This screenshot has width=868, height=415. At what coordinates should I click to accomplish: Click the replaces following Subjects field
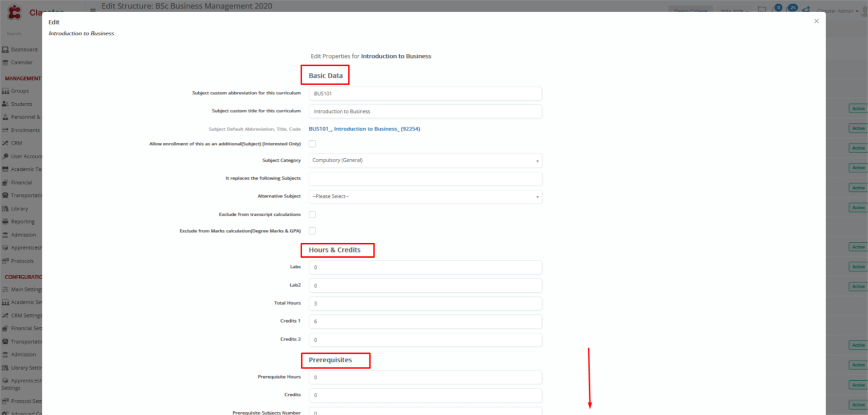pyautogui.click(x=425, y=179)
